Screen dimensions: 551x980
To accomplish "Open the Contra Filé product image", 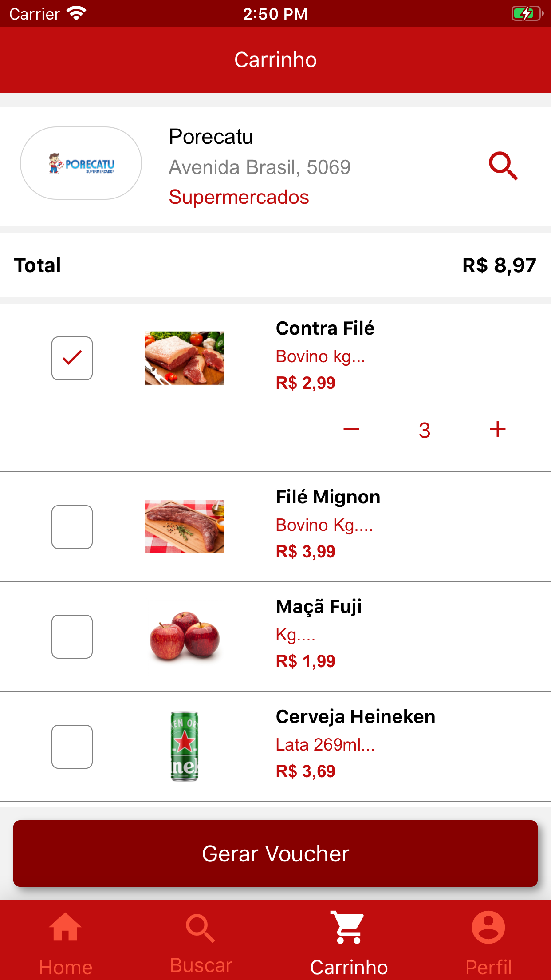I will click(185, 358).
